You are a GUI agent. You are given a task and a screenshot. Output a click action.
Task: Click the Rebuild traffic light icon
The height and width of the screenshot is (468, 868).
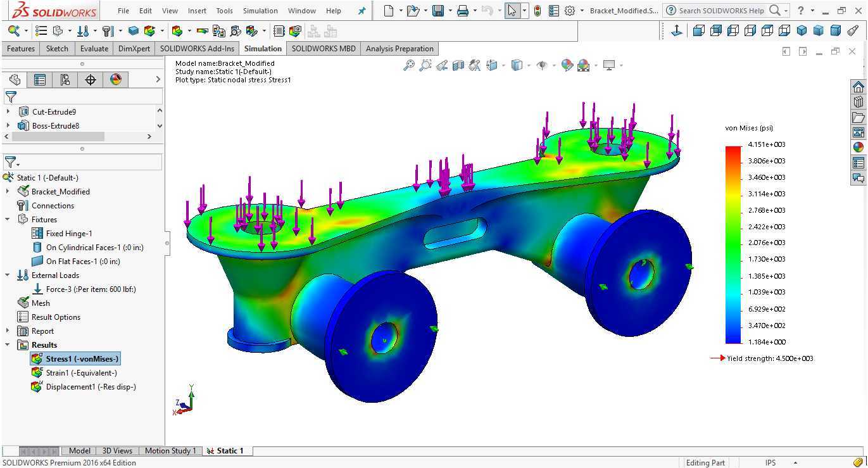coord(538,11)
